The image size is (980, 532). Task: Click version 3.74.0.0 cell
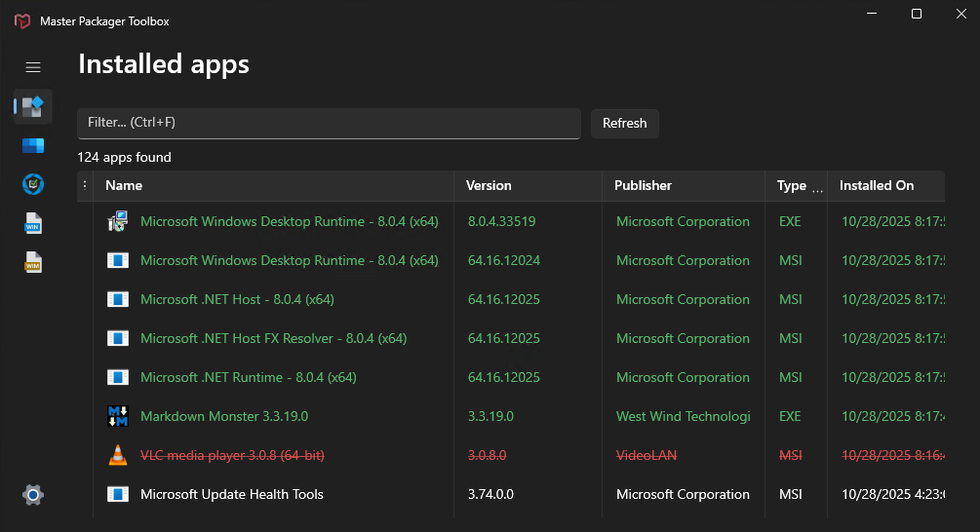point(490,495)
